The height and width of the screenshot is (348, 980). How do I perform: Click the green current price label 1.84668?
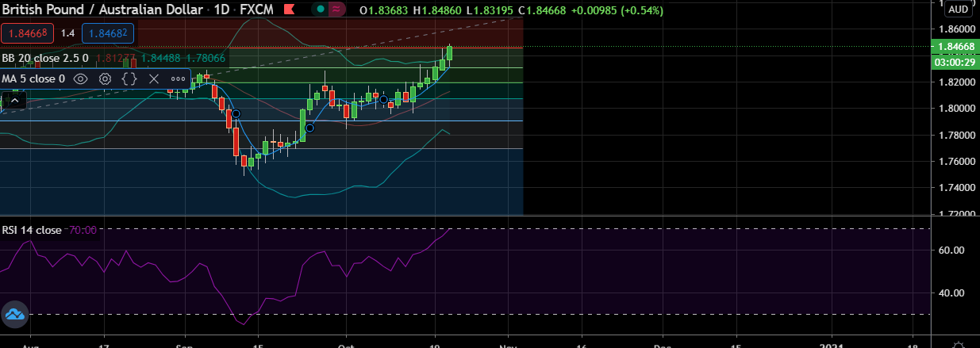point(954,48)
